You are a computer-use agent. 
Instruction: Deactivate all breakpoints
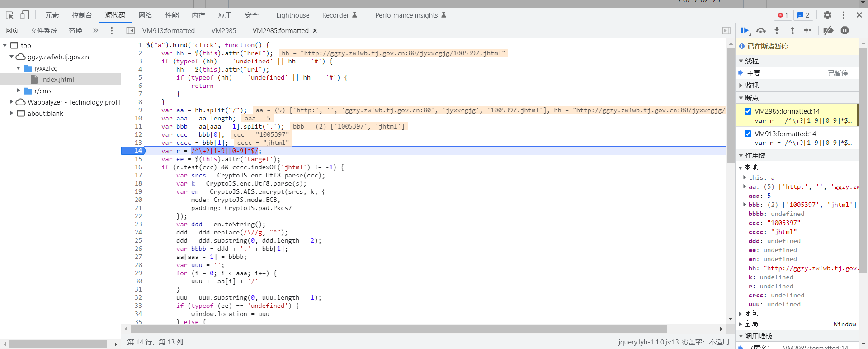828,31
